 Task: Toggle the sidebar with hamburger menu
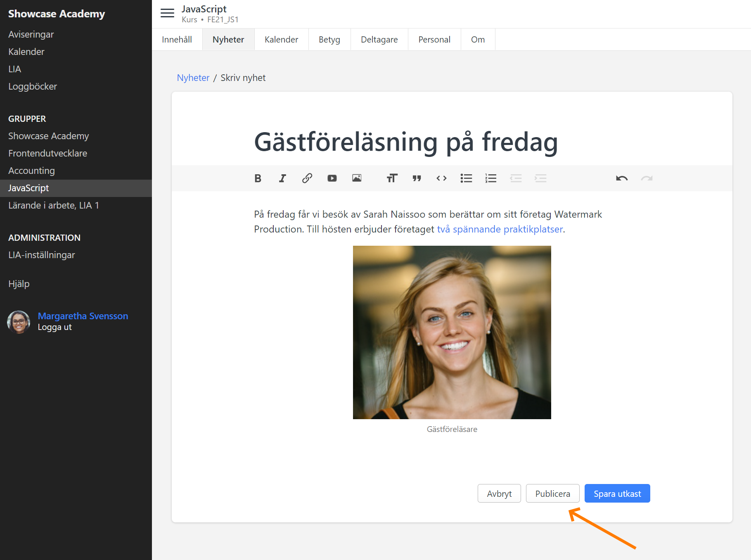tap(167, 13)
